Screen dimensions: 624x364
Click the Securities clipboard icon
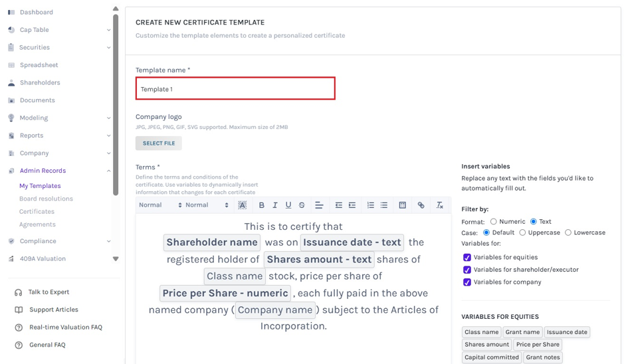(x=11, y=47)
